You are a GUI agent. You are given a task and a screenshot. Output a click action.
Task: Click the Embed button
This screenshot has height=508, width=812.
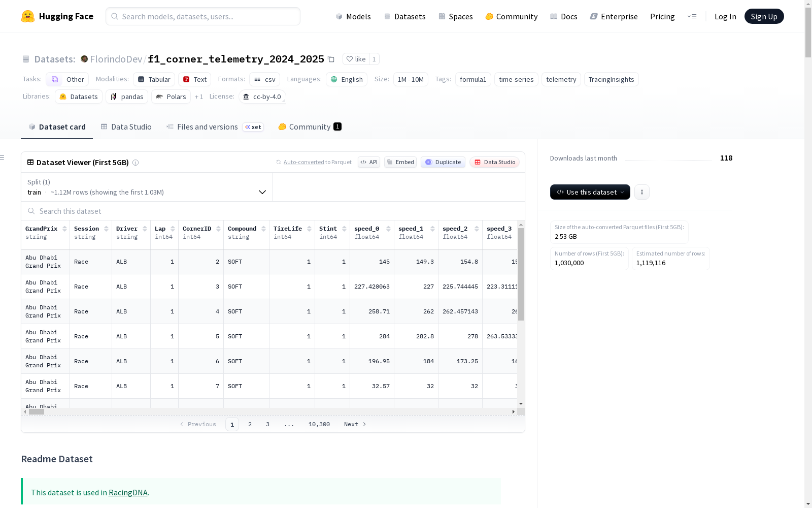(400, 162)
